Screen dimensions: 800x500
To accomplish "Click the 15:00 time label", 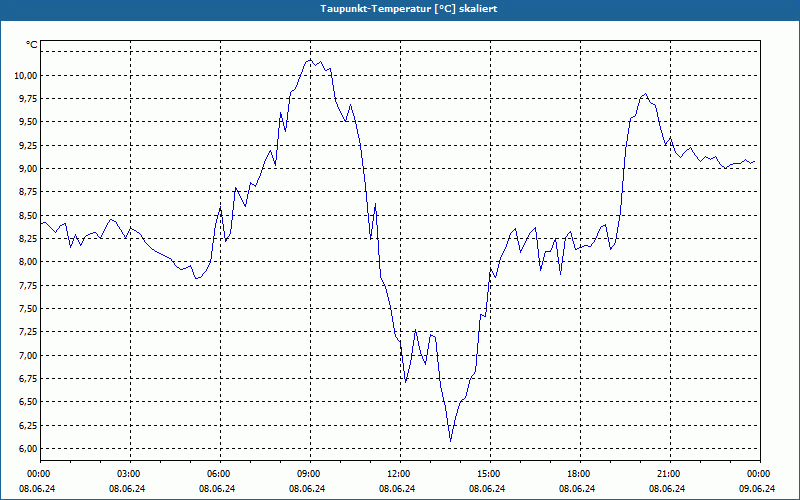I will (x=490, y=474).
